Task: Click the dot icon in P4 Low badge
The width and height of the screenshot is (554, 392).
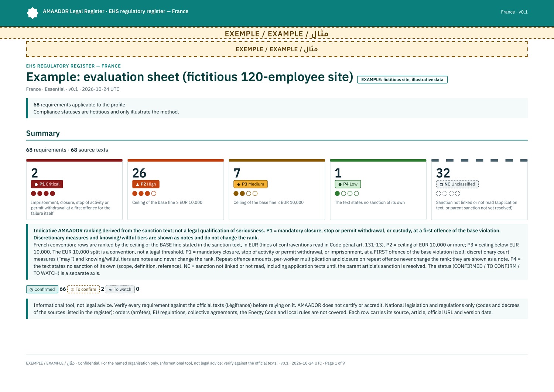Action: [x=340, y=184]
